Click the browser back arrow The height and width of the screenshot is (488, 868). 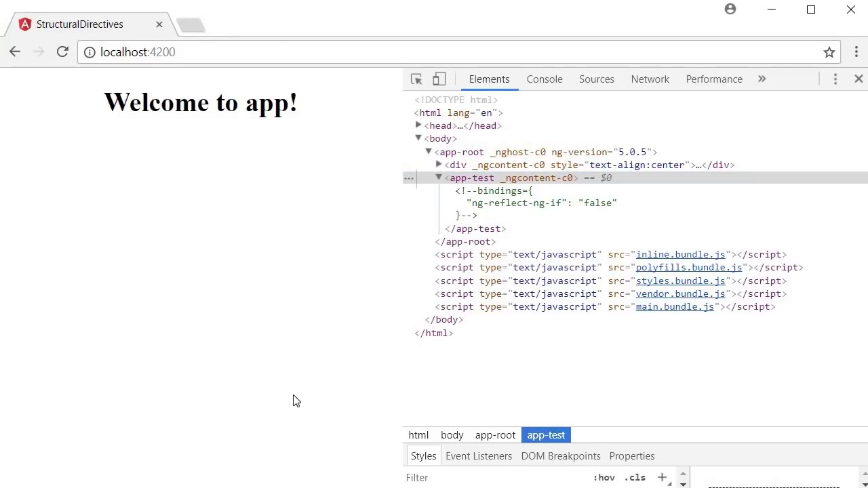(x=15, y=52)
